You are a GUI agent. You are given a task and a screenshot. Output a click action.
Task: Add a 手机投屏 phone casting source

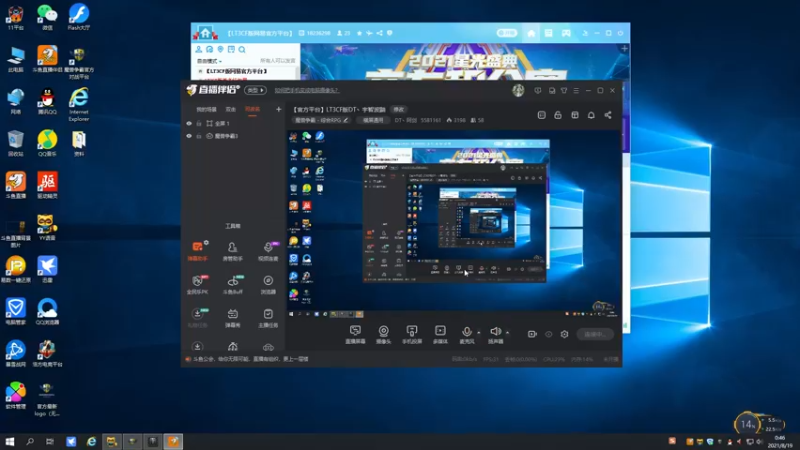(x=412, y=335)
